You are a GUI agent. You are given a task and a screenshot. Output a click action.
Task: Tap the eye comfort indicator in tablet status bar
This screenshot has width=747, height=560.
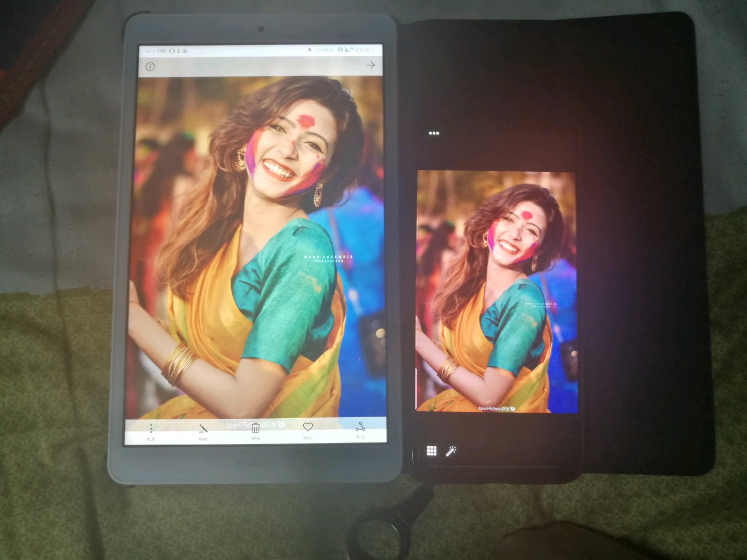click(x=185, y=51)
